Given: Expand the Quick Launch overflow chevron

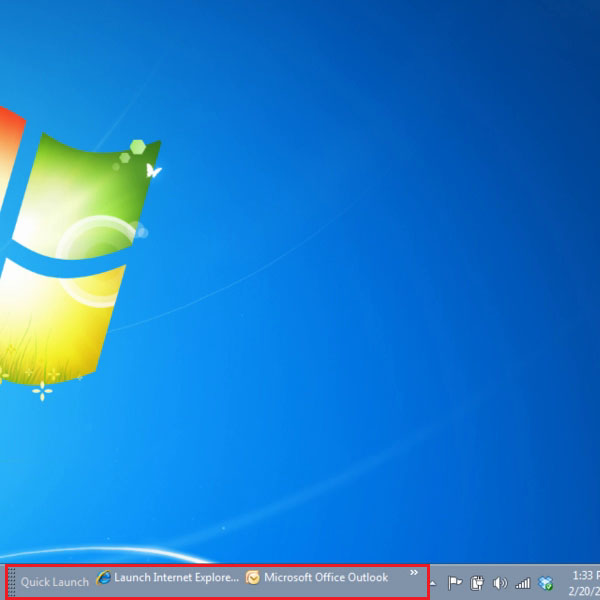Looking at the screenshot, I should click(414, 573).
